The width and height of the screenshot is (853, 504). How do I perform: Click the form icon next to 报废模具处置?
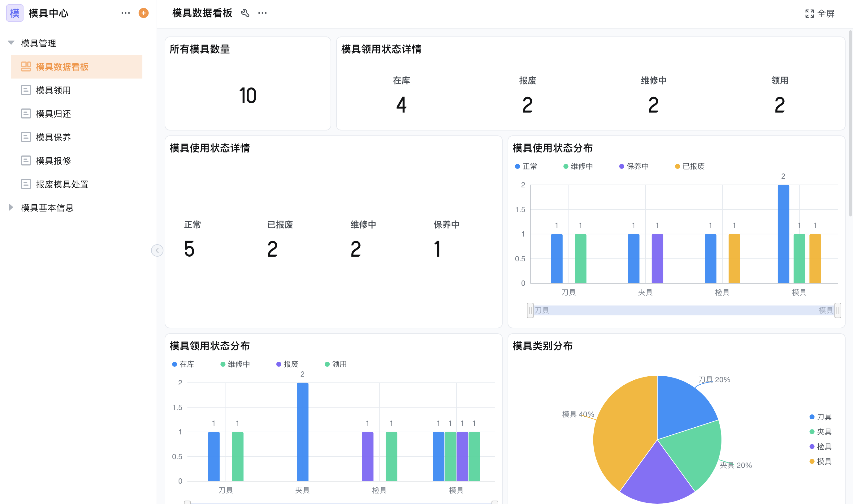coord(26,184)
